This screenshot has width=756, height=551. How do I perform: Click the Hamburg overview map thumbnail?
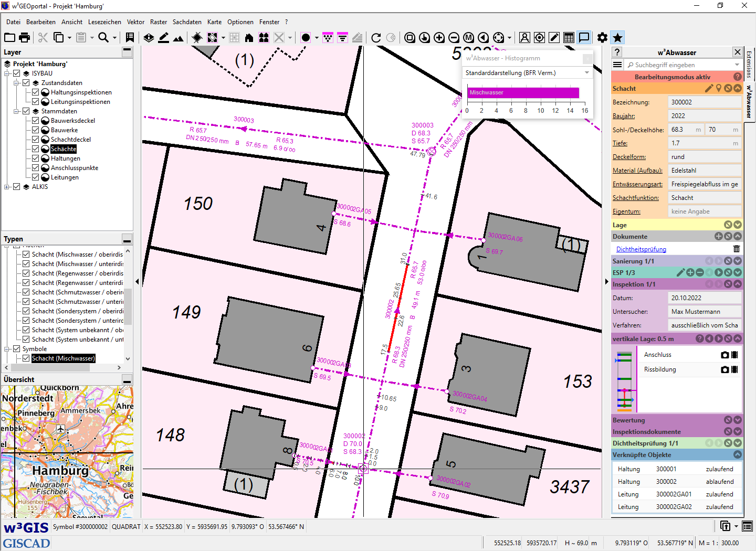click(x=67, y=452)
